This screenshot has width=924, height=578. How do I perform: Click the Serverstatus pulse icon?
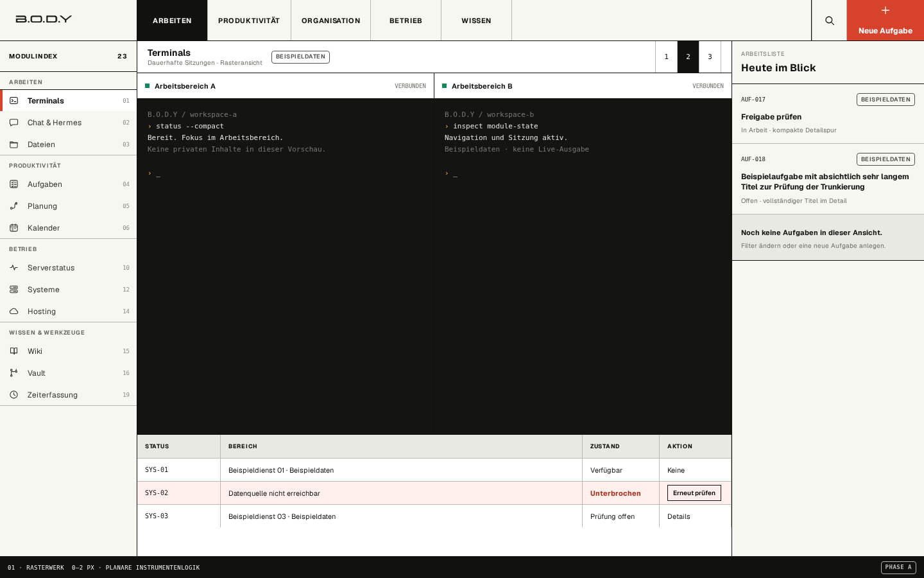point(13,268)
